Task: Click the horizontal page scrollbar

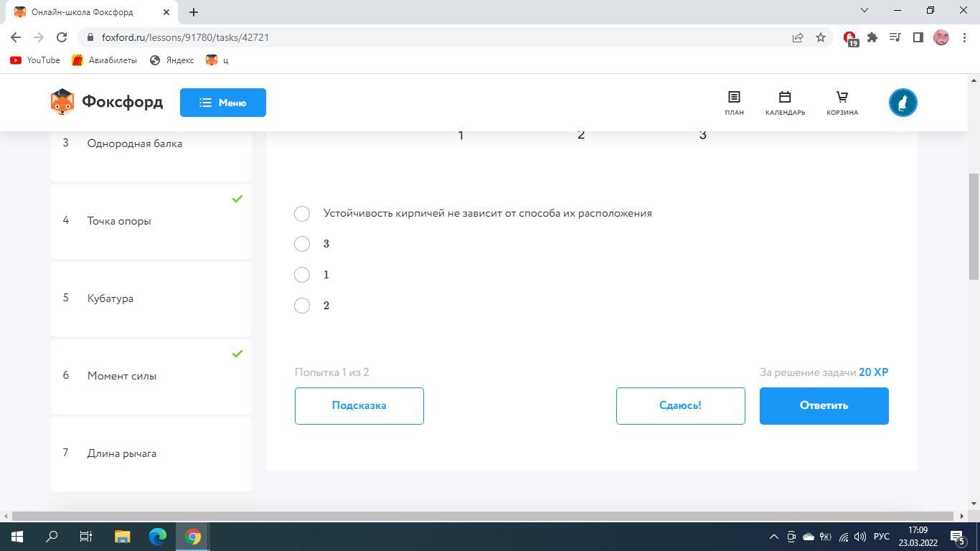Action: (x=484, y=516)
